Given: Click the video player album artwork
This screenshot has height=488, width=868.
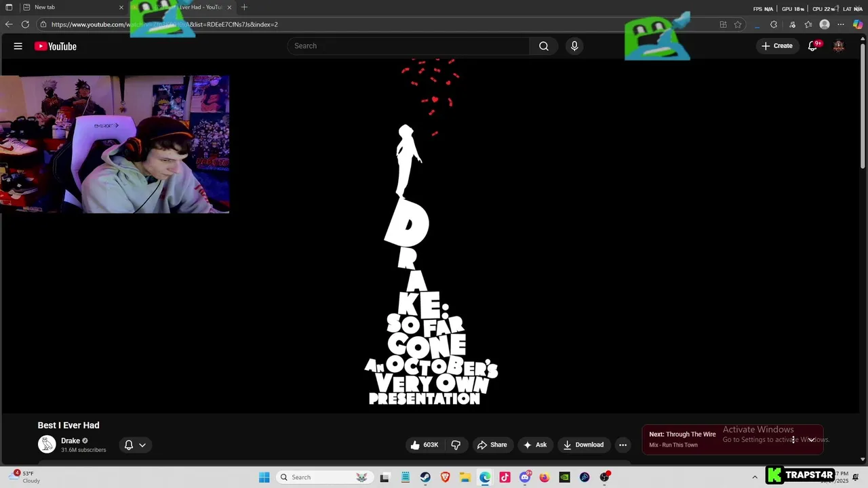Looking at the screenshot, I should coord(431,235).
